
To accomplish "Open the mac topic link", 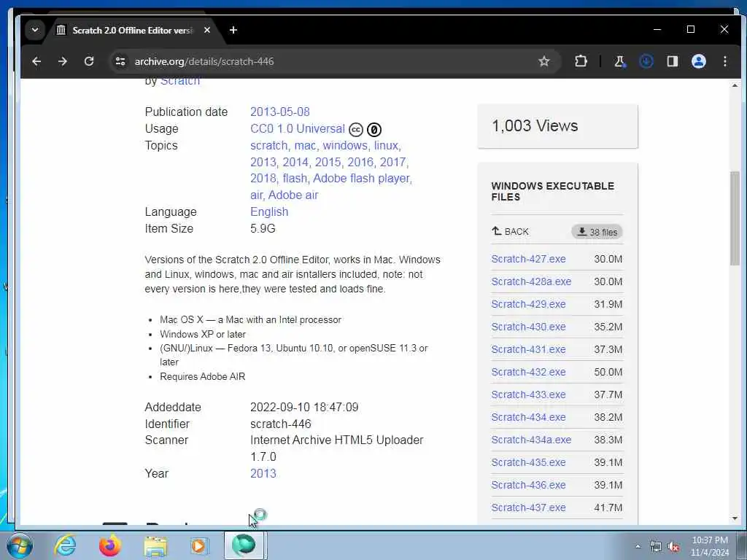I will pyautogui.click(x=305, y=145).
